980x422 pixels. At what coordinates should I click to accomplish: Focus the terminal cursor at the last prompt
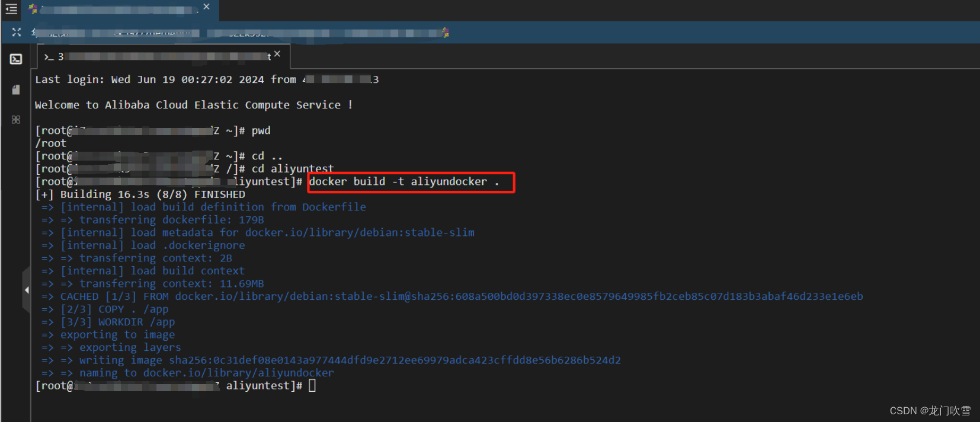[312, 386]
